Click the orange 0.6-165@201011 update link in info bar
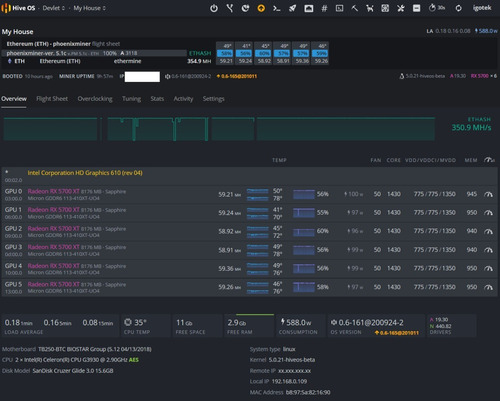 (x=237, y=76)
